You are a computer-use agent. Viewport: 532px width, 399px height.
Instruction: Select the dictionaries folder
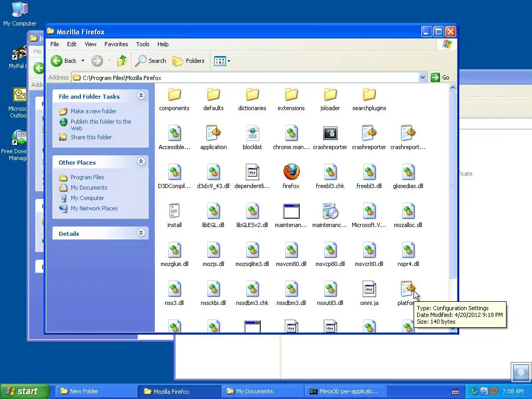tap(252, 100)
